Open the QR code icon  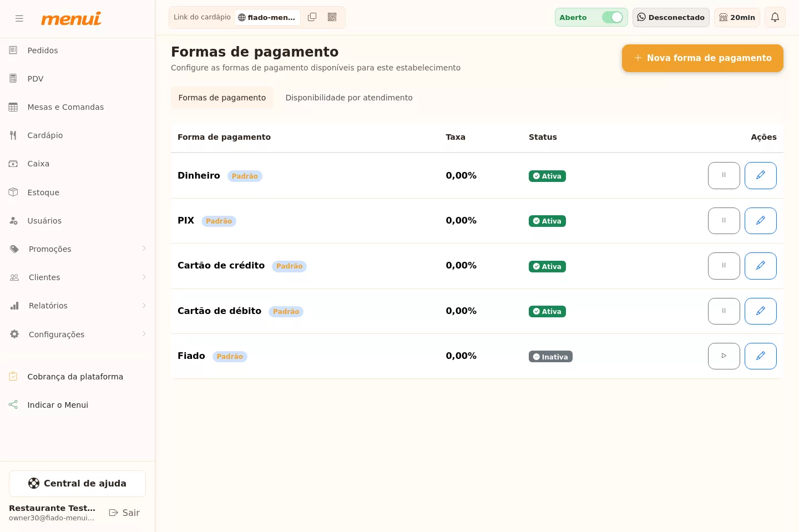coord(332,17)
